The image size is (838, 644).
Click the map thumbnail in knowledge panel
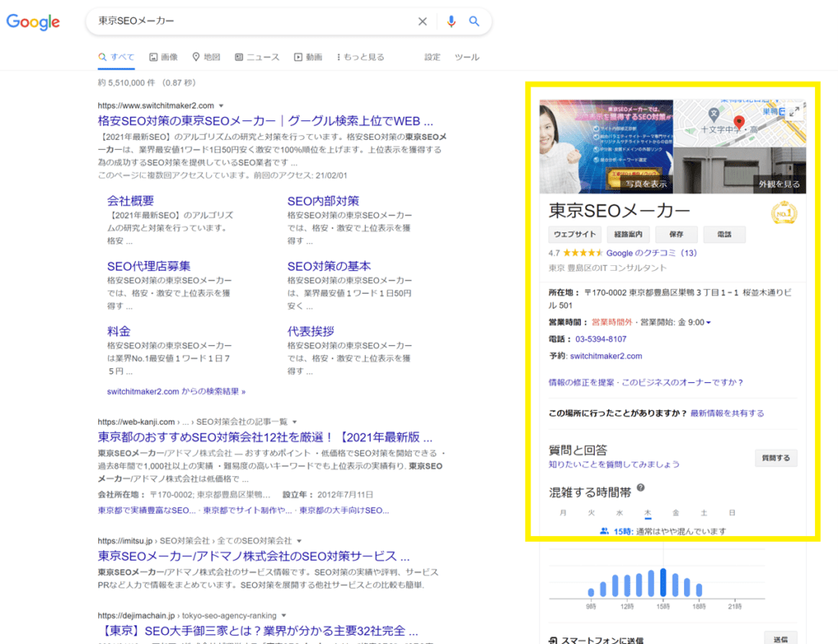(740, 124)
